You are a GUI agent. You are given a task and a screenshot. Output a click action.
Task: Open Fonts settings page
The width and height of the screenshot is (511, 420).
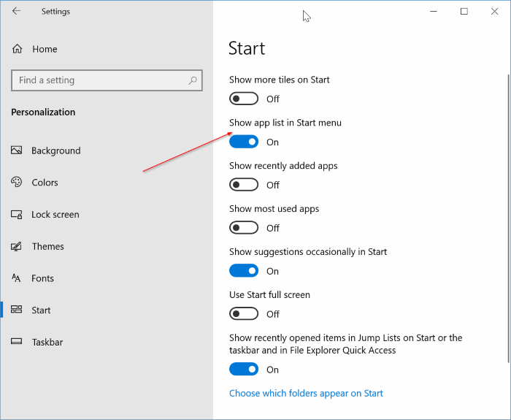pyautogui.click(x=42, y=278)
